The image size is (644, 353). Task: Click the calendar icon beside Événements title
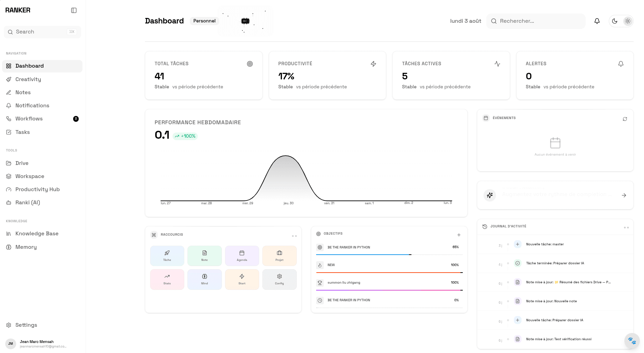click(x=486, y=118)
